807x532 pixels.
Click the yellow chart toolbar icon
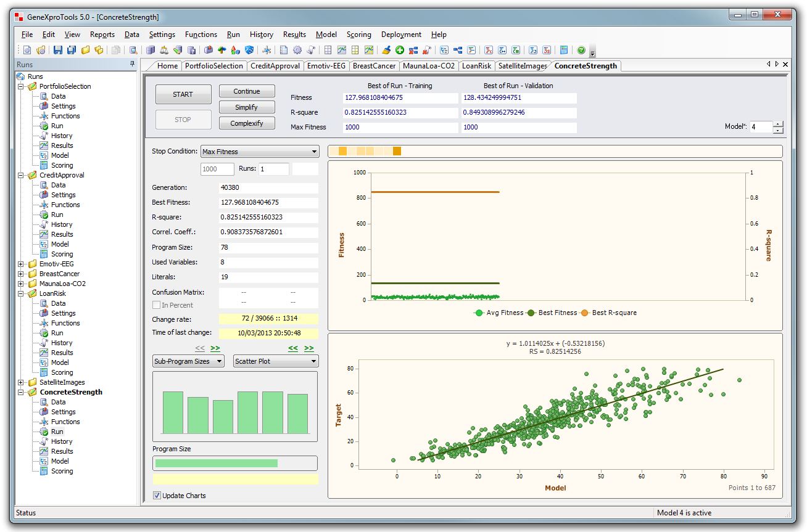pyautogui.click(x=369, y=50)
